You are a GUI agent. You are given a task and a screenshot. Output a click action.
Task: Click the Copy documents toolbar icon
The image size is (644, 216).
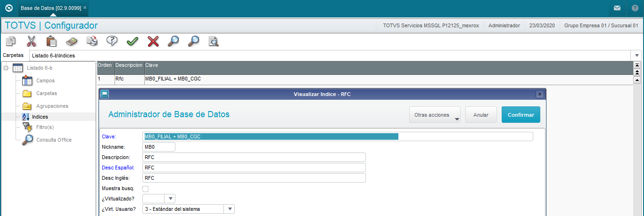point(11,41)
